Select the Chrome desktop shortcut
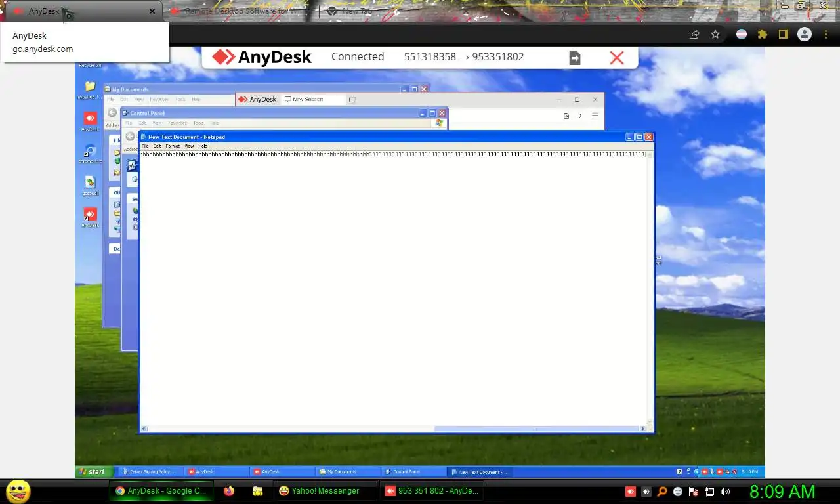840x504 pixels. (x=90, y=153)
